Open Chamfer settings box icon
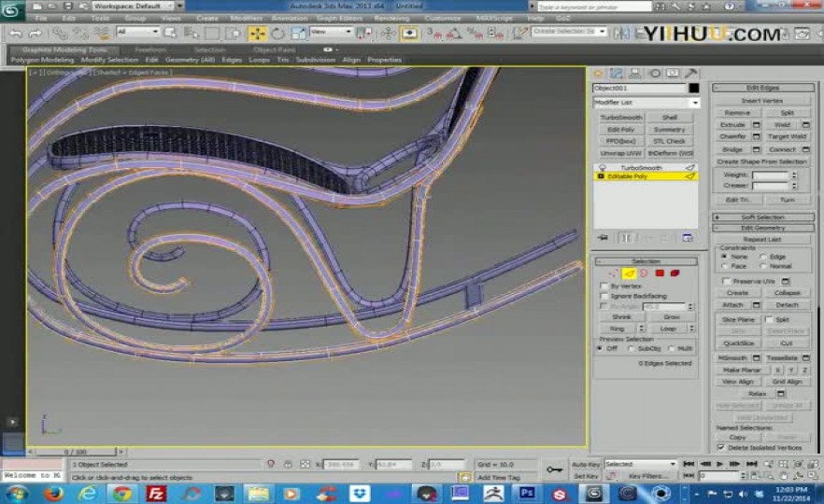 coord(756,136)
